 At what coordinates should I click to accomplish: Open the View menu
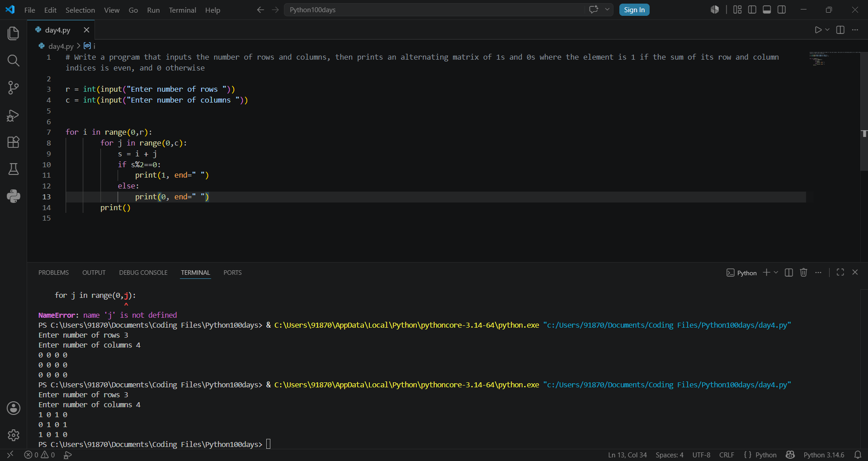(x=112, y=10)
